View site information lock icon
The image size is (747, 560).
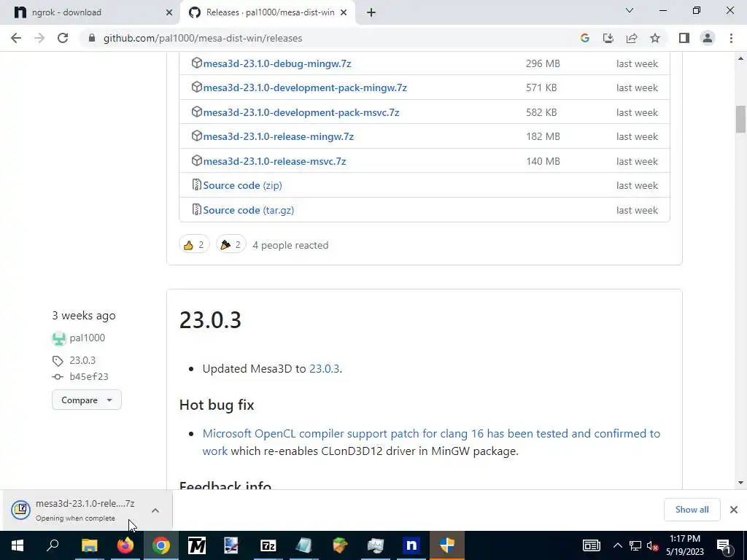[92, 38]
